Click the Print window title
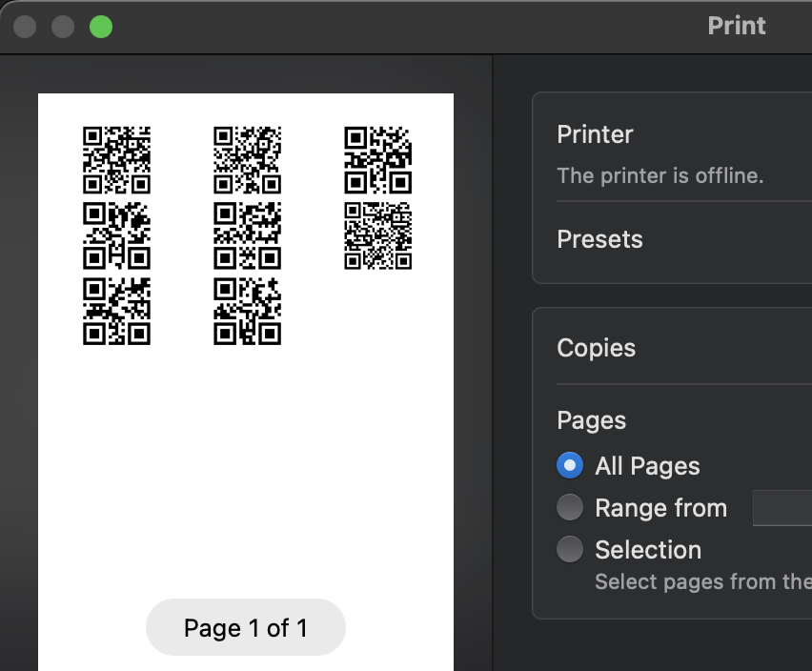812x671 pixels. [x=737, y=26]
